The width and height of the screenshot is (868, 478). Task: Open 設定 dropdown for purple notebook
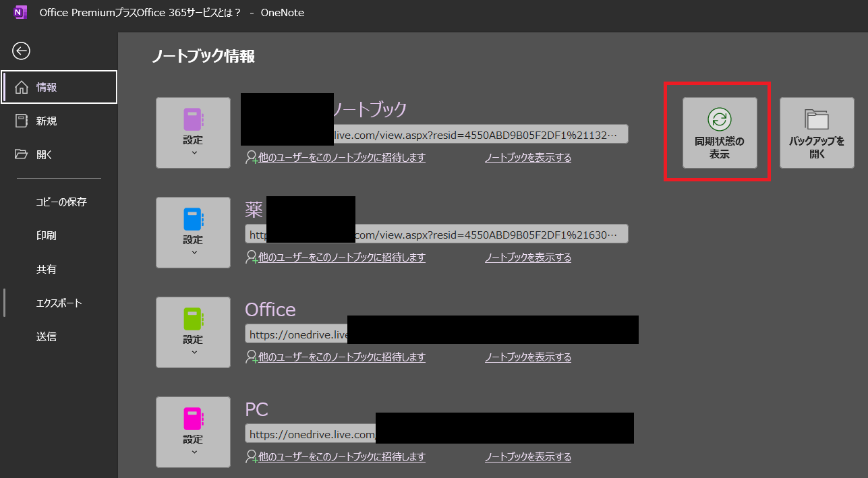[x=193, y=133]
